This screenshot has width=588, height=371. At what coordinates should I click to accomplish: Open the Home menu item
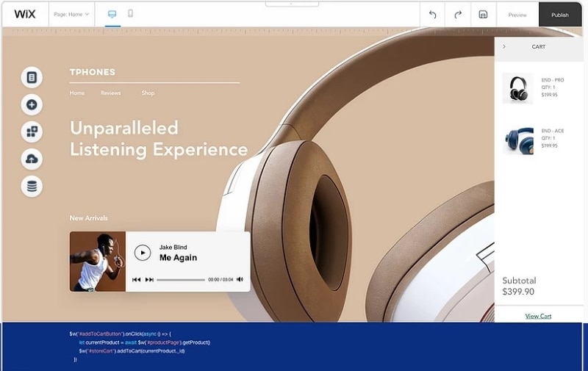(77, 93)
